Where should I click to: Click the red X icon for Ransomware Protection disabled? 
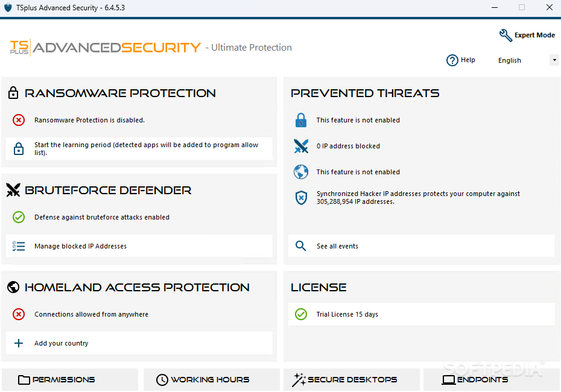coord(19,120)
